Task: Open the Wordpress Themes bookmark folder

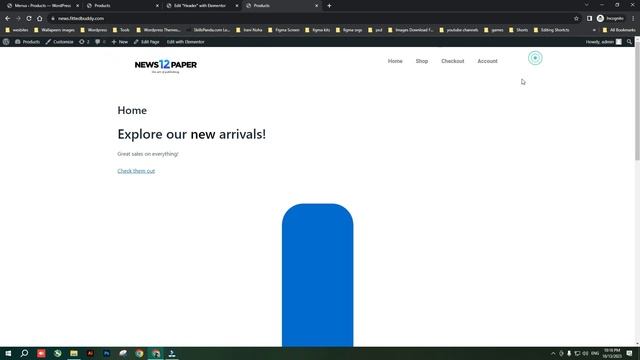Action: tap(158, 30)
